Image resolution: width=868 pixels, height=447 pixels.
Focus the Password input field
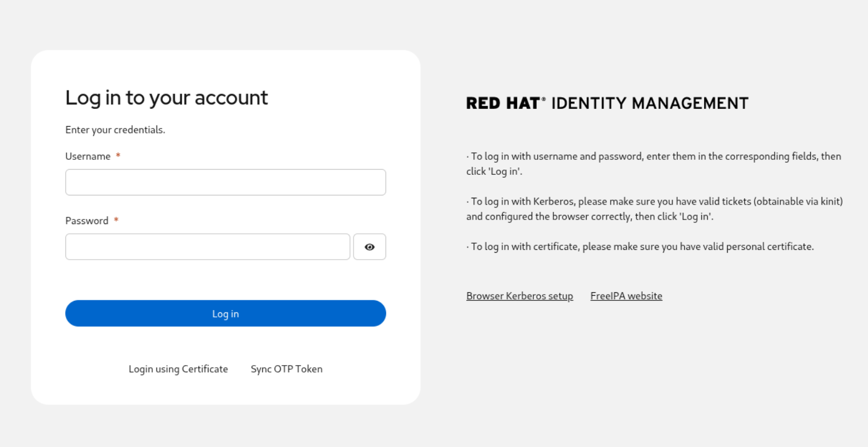click(x=207, y=247)
